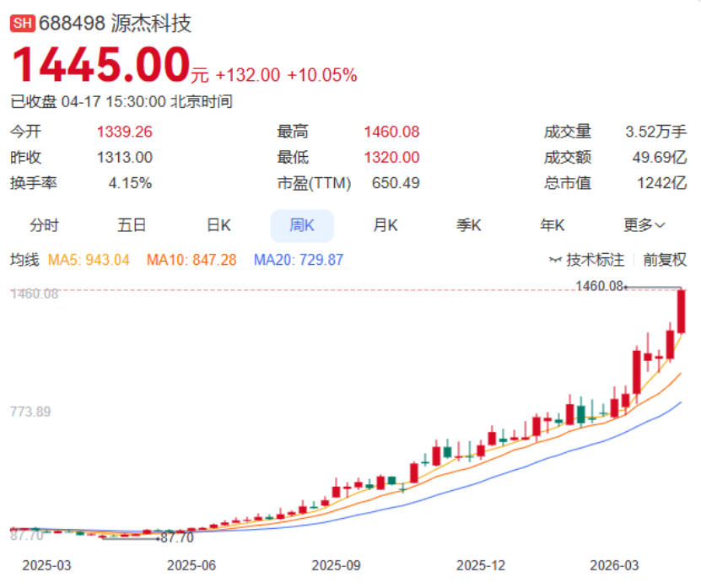Expand the 前复权 adjustment selector
Image resolution: width=701 pixels, height=588 pixels.
click(665, 260)
